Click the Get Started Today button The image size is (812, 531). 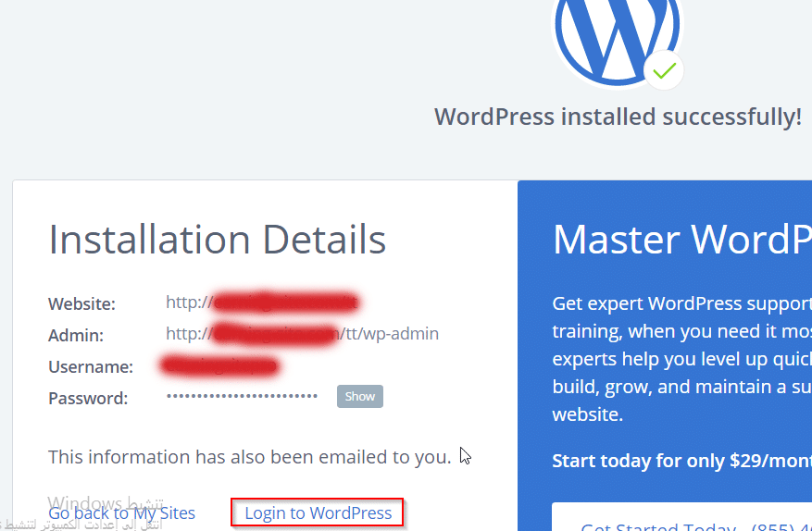pos(682,516)
